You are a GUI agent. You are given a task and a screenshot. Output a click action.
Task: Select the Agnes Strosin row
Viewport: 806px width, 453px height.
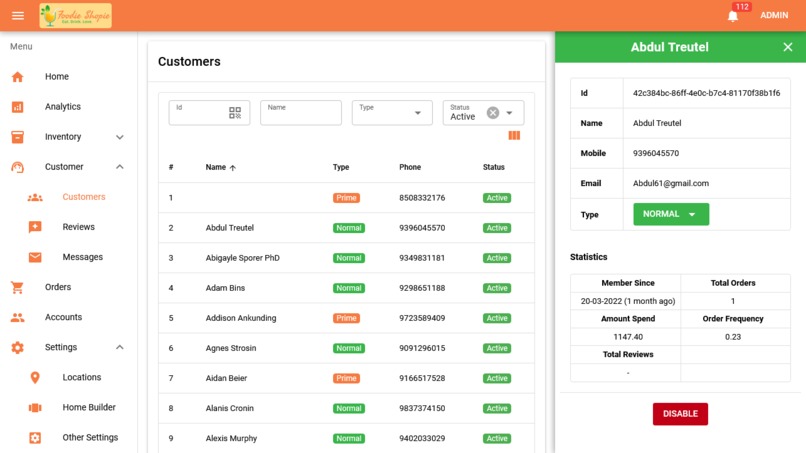point(346,348)
